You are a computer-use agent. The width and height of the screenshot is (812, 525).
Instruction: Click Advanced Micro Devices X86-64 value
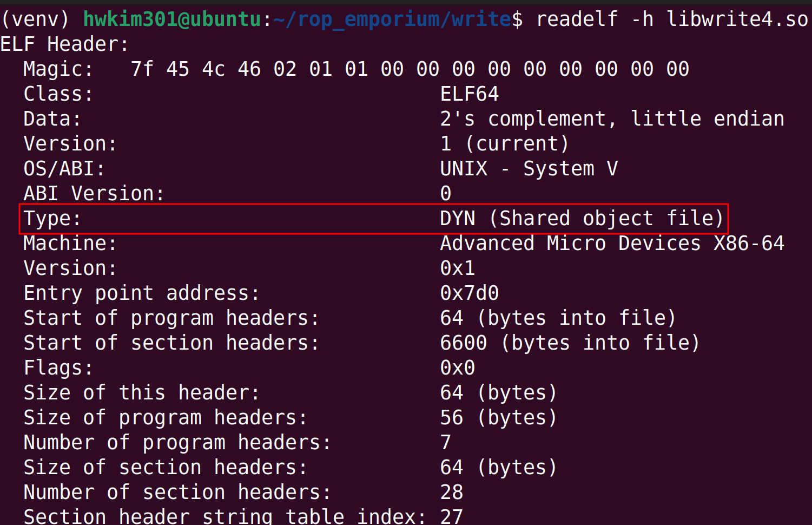pos(612,244)
